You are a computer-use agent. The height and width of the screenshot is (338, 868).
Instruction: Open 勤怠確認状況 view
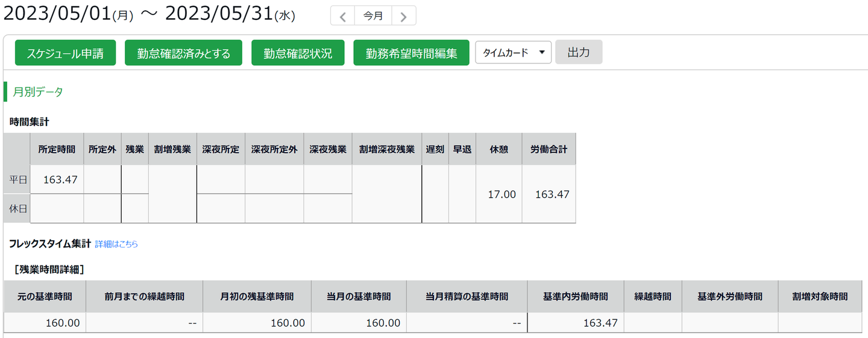click(x=298, y=53)
